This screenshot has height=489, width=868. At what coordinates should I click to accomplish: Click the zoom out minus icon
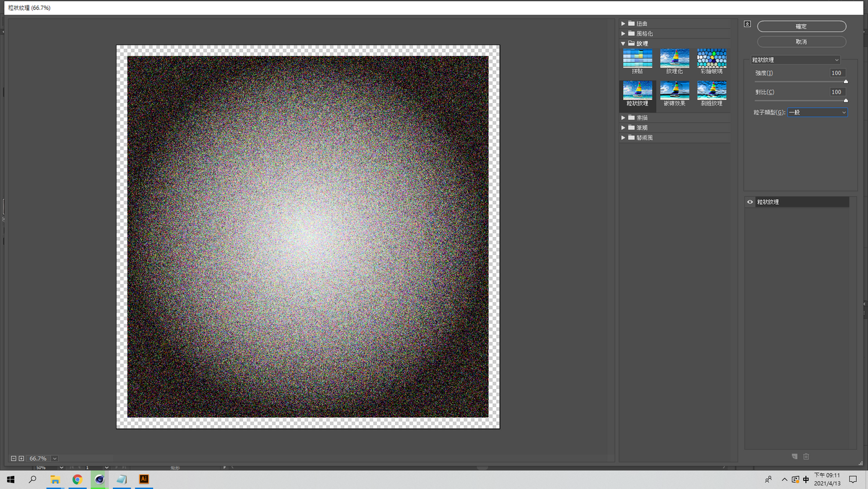(14, 459)
